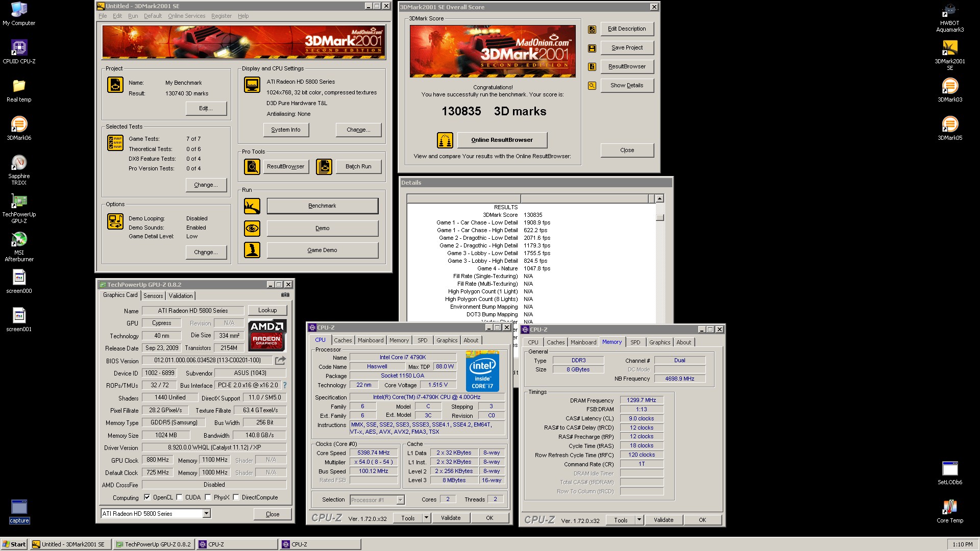The width and height of the screenshot is (980, 551).
Task: Switch to the Caches tab in CPU-Z CPU window
Action: [x=343, y=340]
